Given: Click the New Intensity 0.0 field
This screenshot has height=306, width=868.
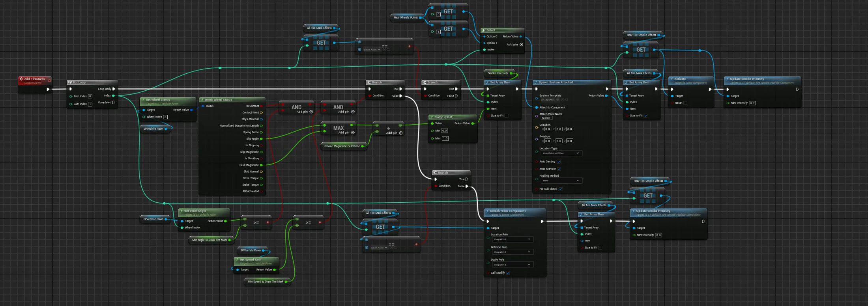Looking at the screenshot, I should coord(658,235).
